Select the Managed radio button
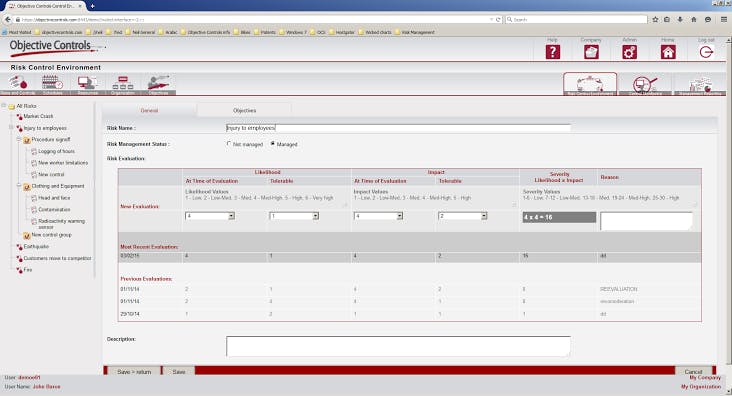732x396 pixels. pos(273,144)
